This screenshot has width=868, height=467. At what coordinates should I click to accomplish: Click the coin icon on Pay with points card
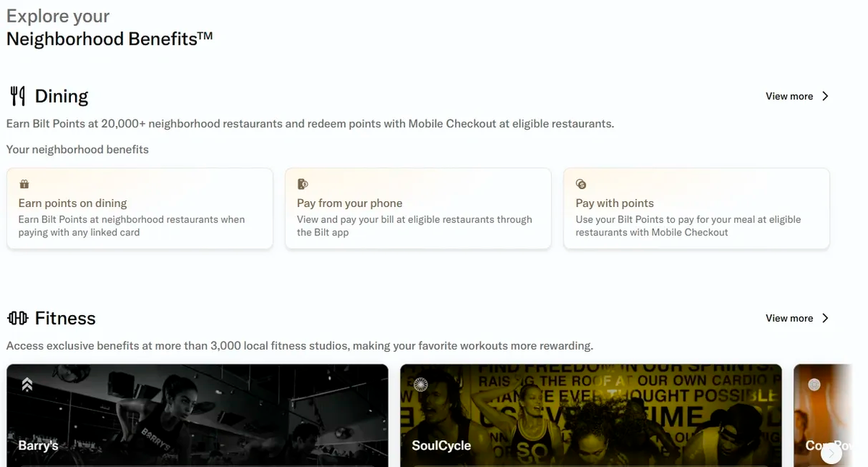point(581,184)
